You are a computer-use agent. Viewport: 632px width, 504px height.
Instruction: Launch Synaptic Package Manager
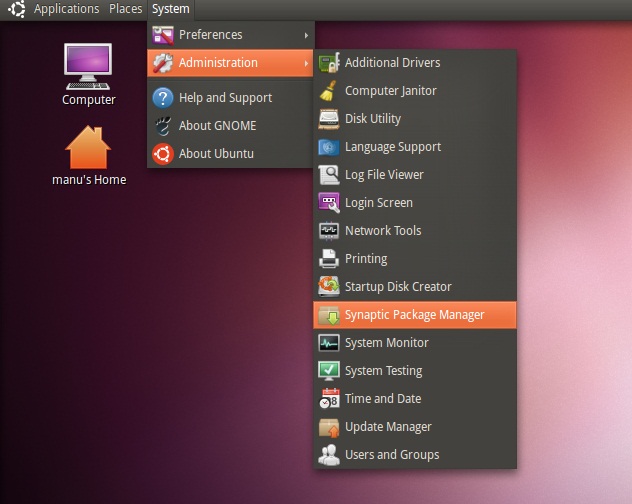click(x=414, y=315)
